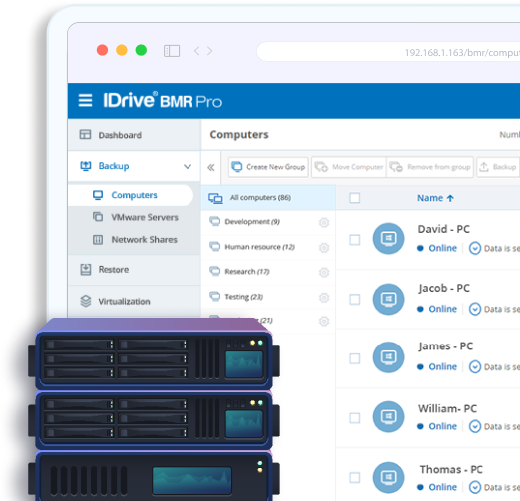Click the David - PC data status check icon
Viewport: 520px width, 501px height.
[x=475, y=248]
